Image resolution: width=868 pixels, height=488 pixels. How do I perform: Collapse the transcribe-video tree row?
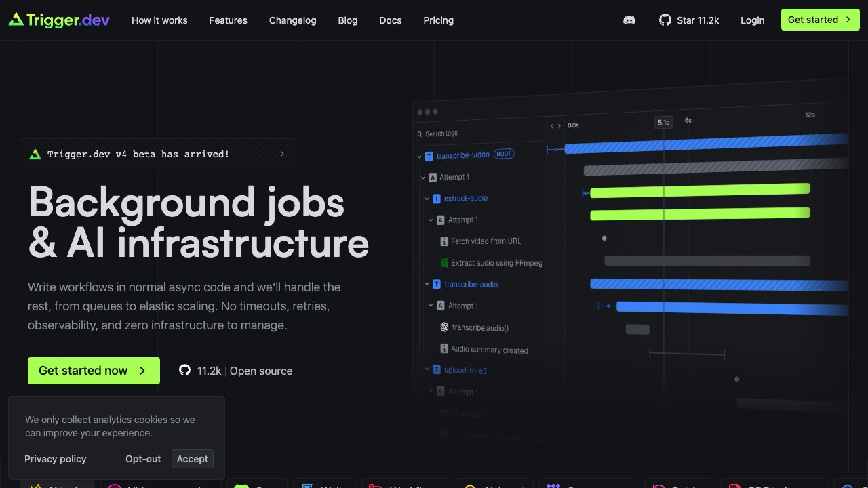click(420, 156)
